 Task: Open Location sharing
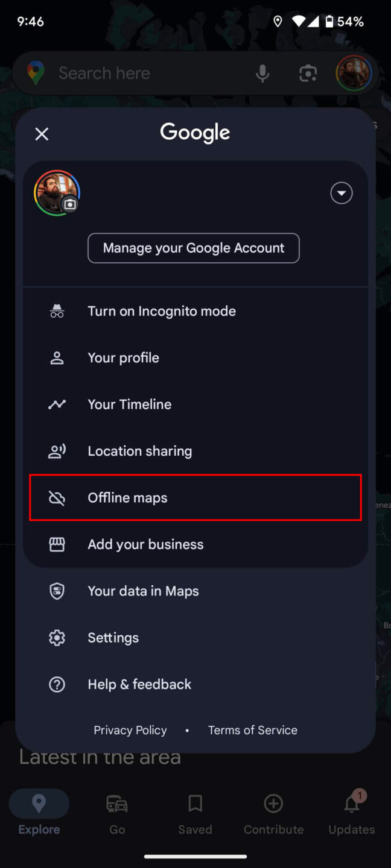(139, 450)
